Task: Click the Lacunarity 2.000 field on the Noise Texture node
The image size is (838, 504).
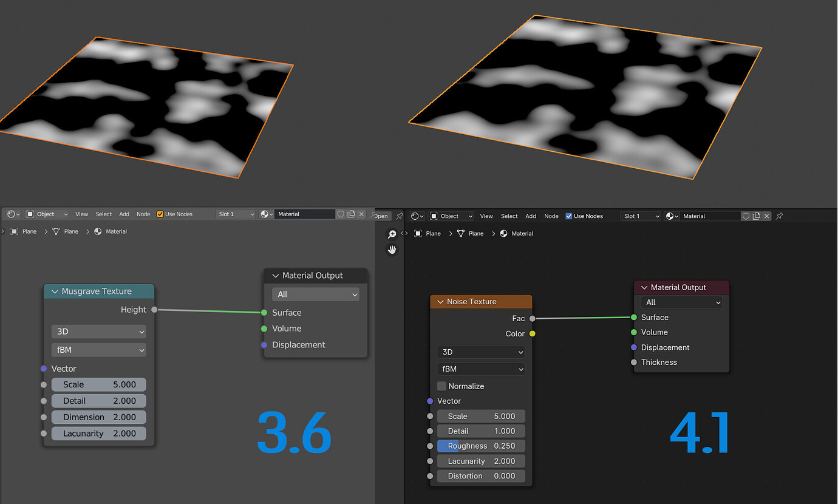Action: [481, 461]
